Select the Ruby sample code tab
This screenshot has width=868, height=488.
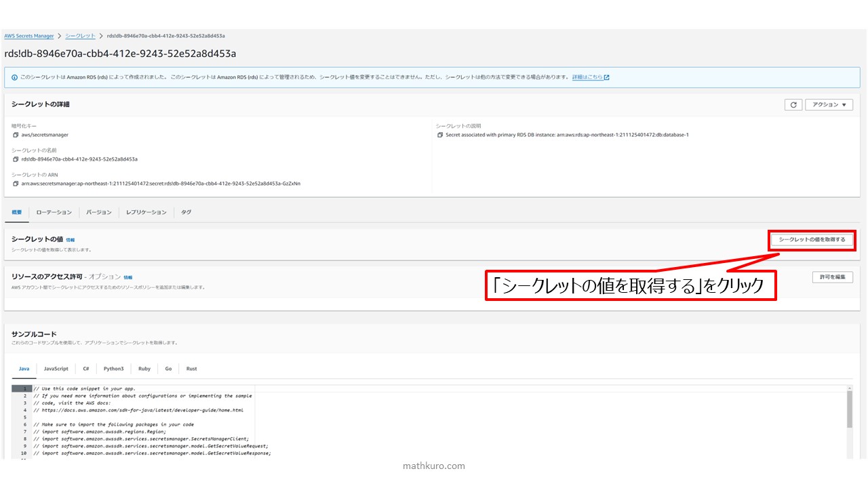[x=144, y=369]
